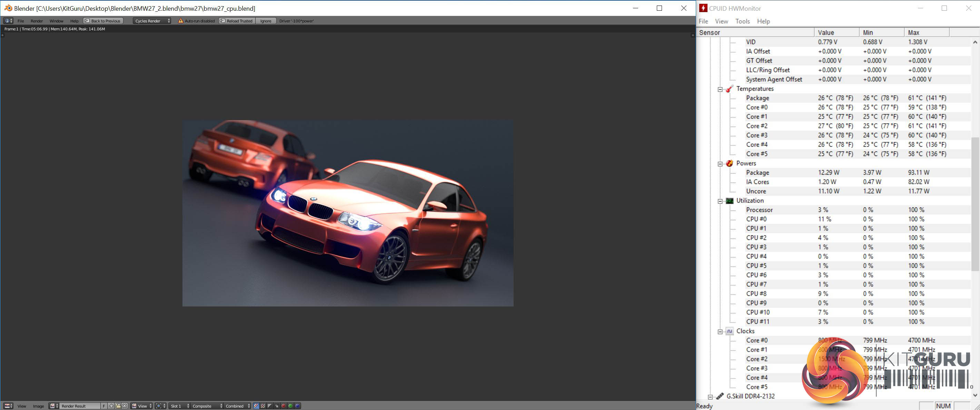The image size is (980, 410).
Task: Open the Slot 1 dropdown
Action: 179,406
